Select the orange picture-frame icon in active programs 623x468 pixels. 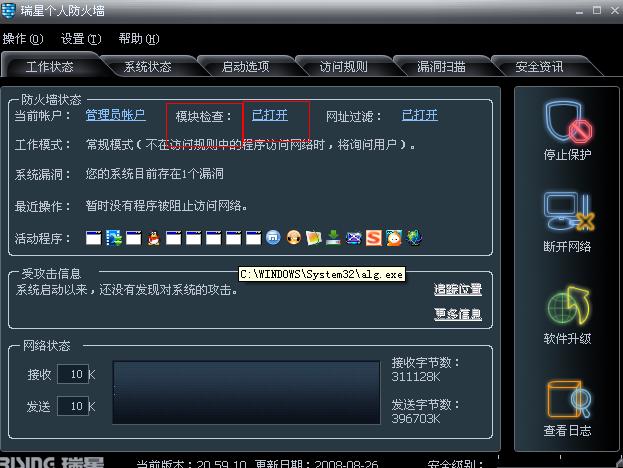pos(313,238)
